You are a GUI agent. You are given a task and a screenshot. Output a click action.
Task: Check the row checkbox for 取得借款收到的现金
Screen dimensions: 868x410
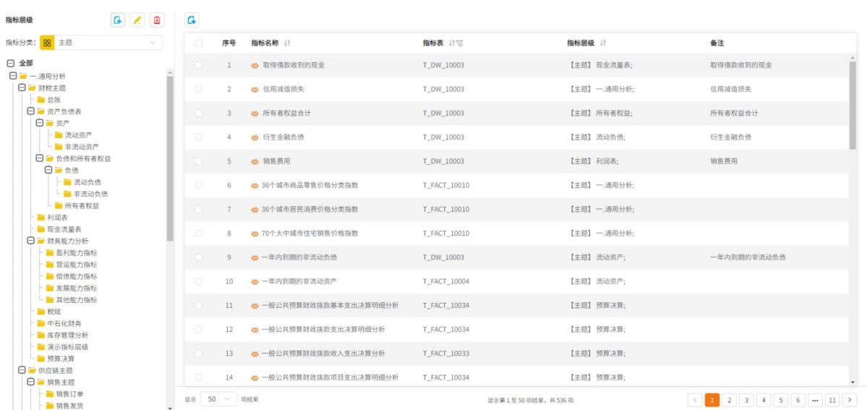click(x=198, y=65)
